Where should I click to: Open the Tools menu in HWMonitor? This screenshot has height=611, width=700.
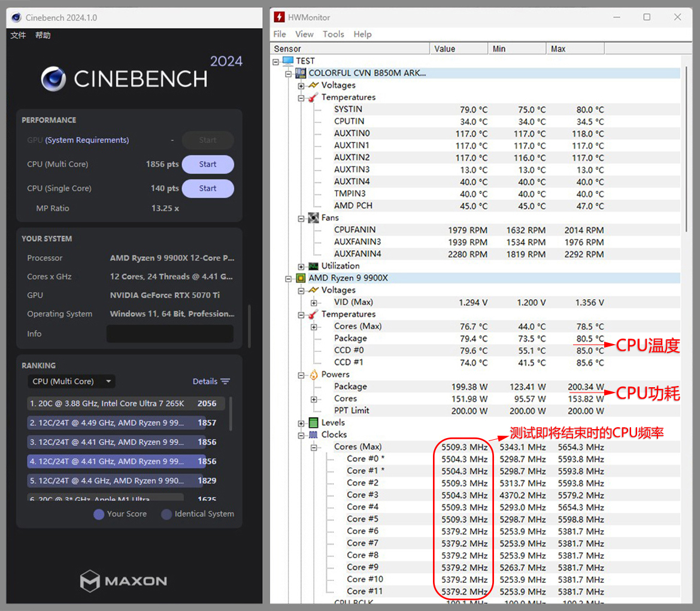[334, 34]
